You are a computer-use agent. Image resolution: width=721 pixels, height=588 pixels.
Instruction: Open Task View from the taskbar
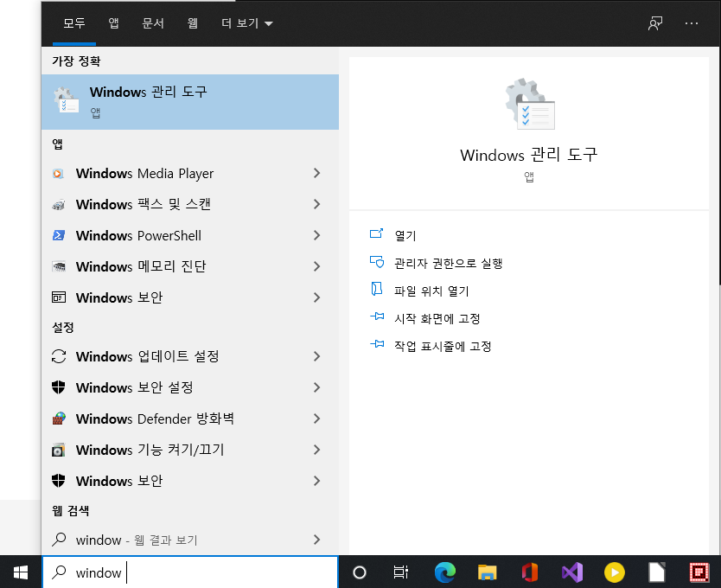400,572
